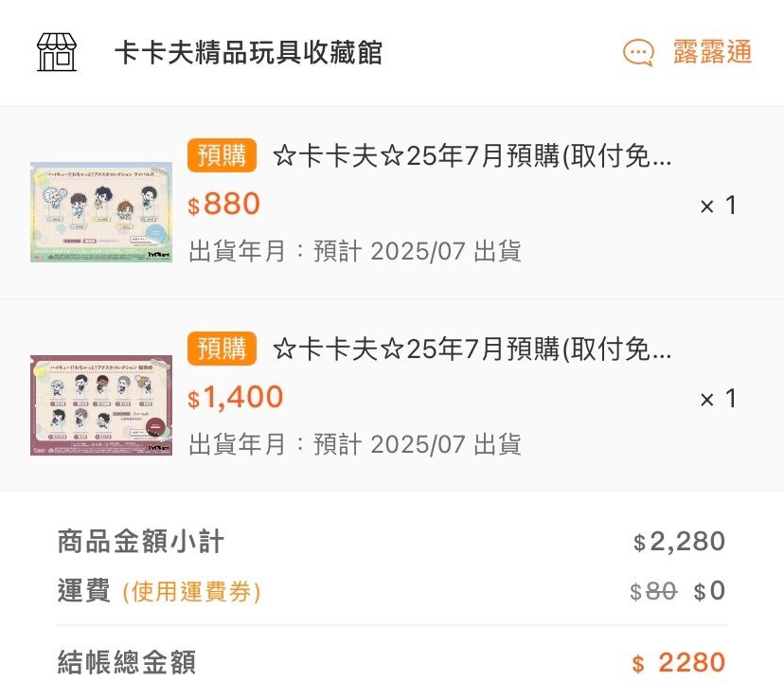The width and height of the screenshot is (784, 699).
Task: Tap the 使用運費券 shipping coupon label
Action: click(x=191, y=592)
